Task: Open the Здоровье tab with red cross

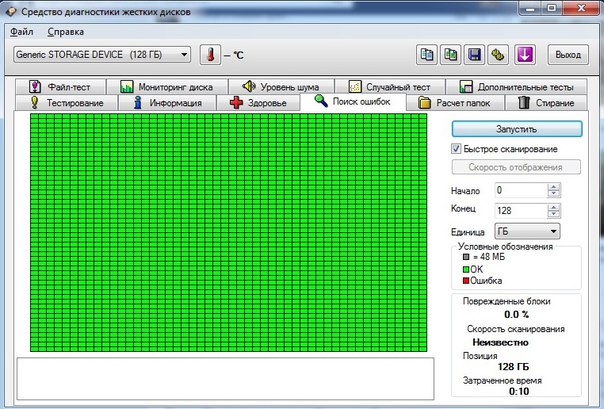Action: [258, 103]
